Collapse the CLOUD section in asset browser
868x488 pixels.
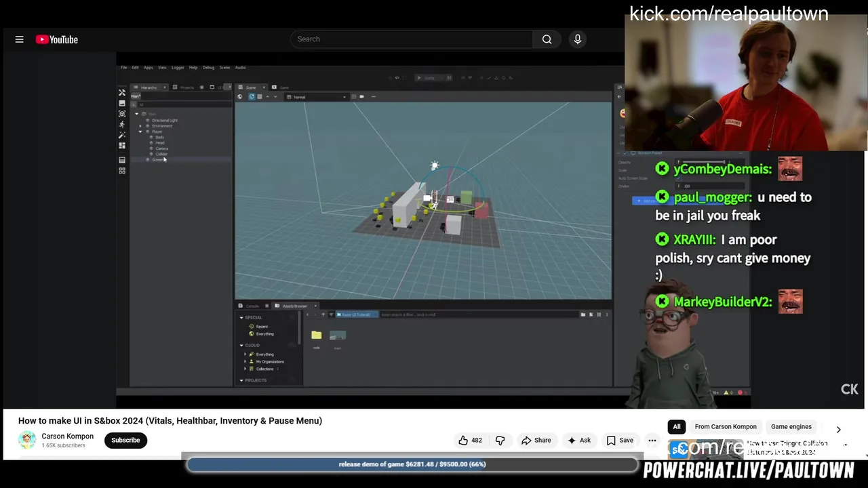tap(241, 345)
